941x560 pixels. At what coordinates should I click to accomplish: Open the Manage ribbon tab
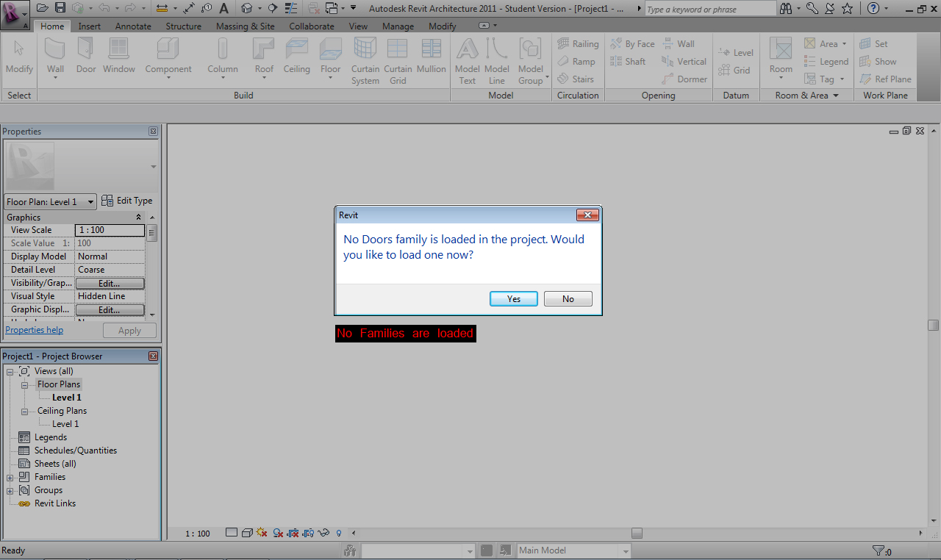click(398, 26)
